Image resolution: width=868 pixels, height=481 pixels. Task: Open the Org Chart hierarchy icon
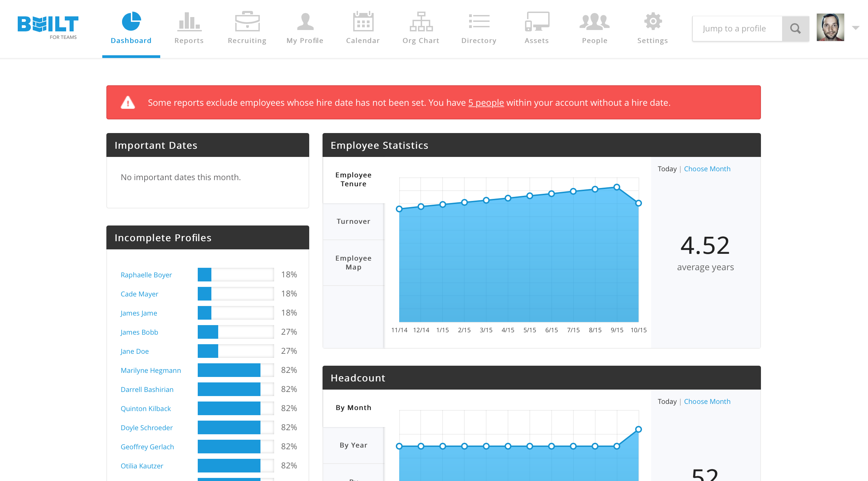[x=421, y=21]
